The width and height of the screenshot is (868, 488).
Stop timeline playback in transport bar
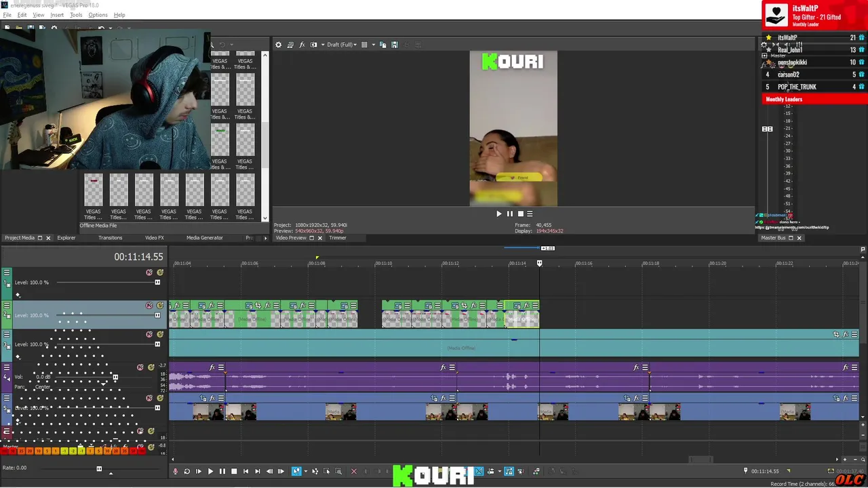click(x=234, y=471)
